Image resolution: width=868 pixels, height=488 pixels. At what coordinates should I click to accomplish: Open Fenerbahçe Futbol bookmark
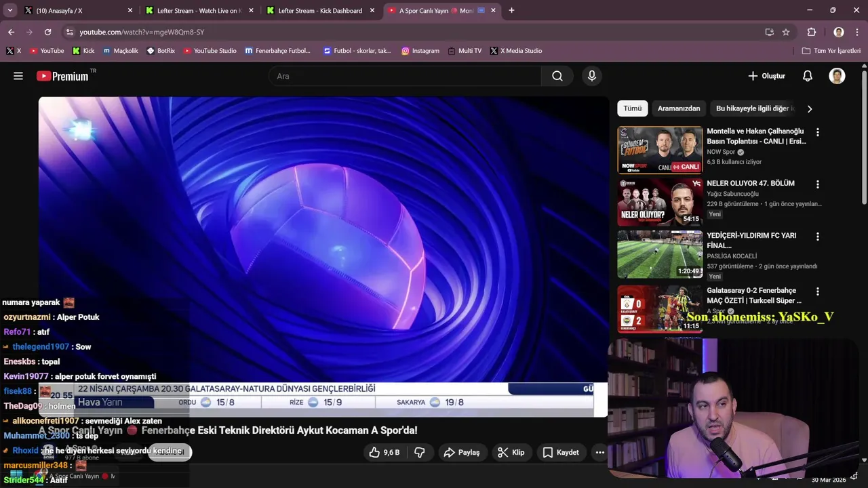tap(278, 51)
